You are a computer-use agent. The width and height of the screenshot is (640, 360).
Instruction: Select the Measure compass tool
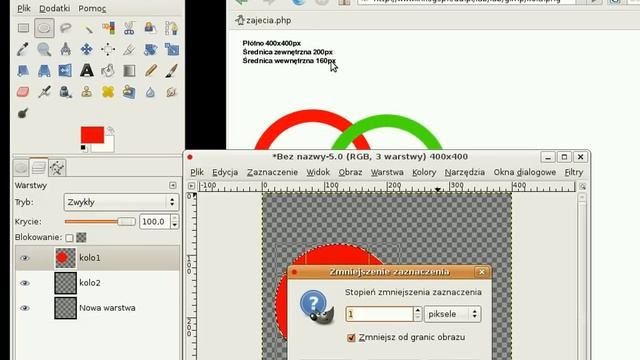65,49
